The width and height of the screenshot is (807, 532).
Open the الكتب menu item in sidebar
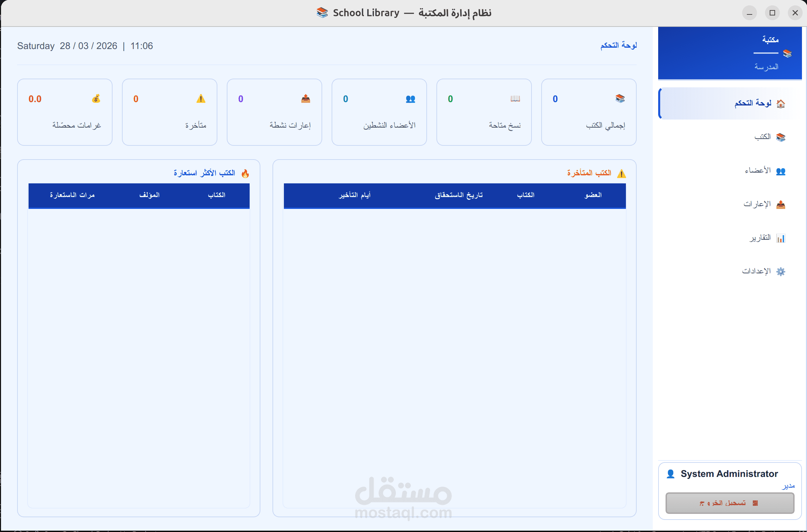(762, 137)
